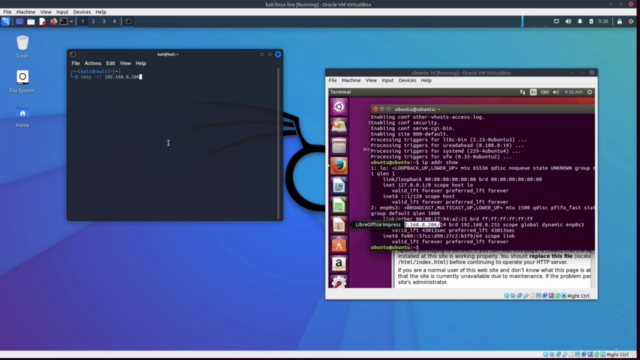Open Actions menu in the Kali terminal window
This screenshot has height=360, width=640.
click(93, 63)
